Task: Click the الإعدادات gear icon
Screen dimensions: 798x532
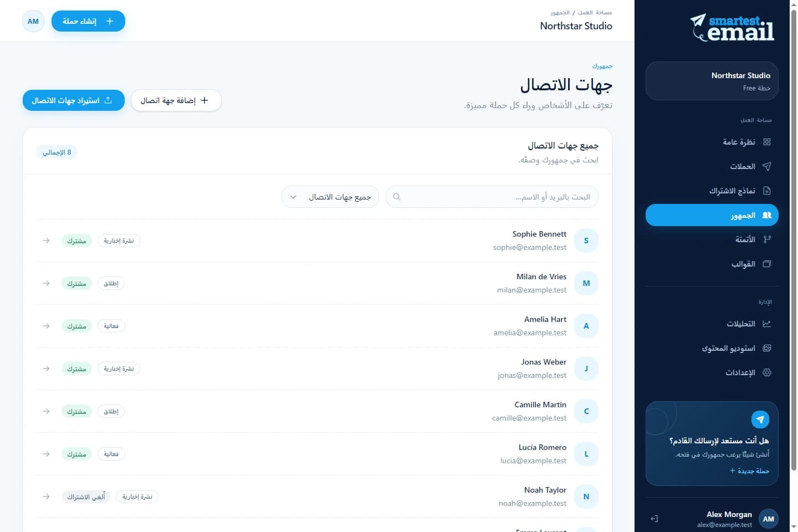Action: point(767,372)
